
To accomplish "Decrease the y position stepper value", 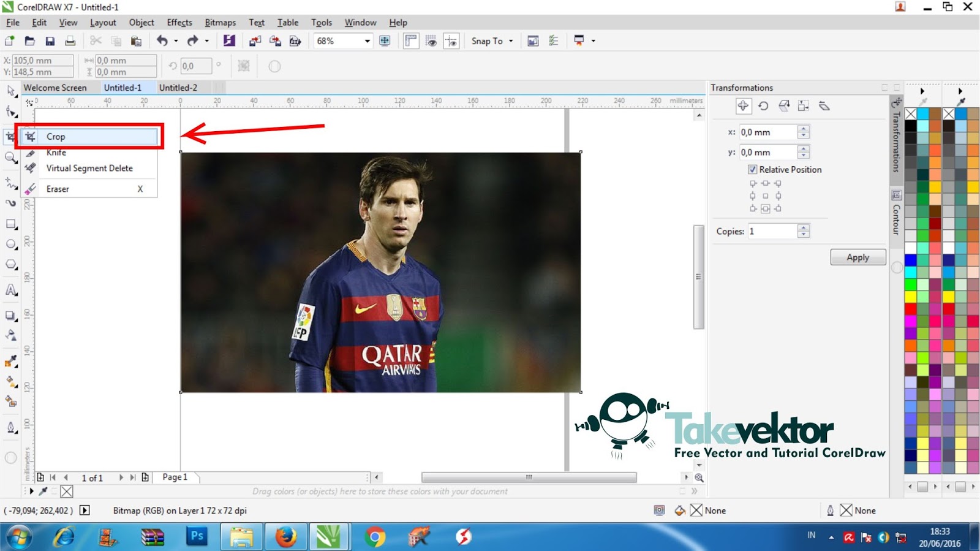I will (804, 156).
